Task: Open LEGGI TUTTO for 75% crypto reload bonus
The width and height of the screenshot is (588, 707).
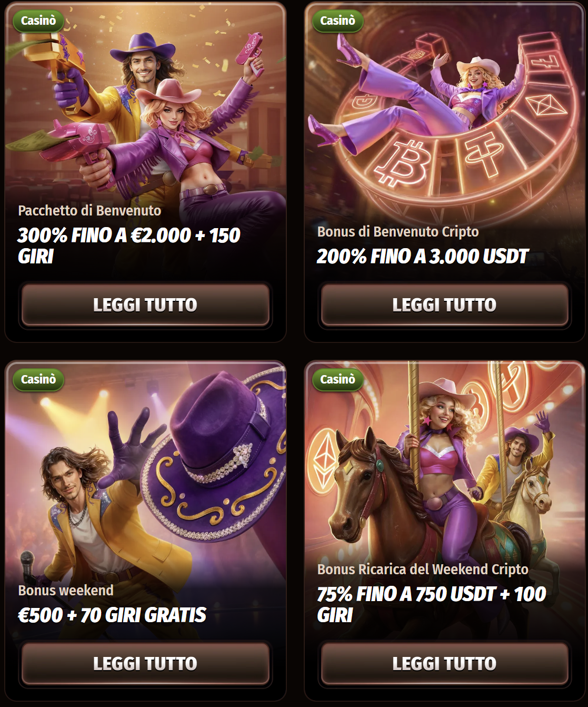Action: coord(445,664)
